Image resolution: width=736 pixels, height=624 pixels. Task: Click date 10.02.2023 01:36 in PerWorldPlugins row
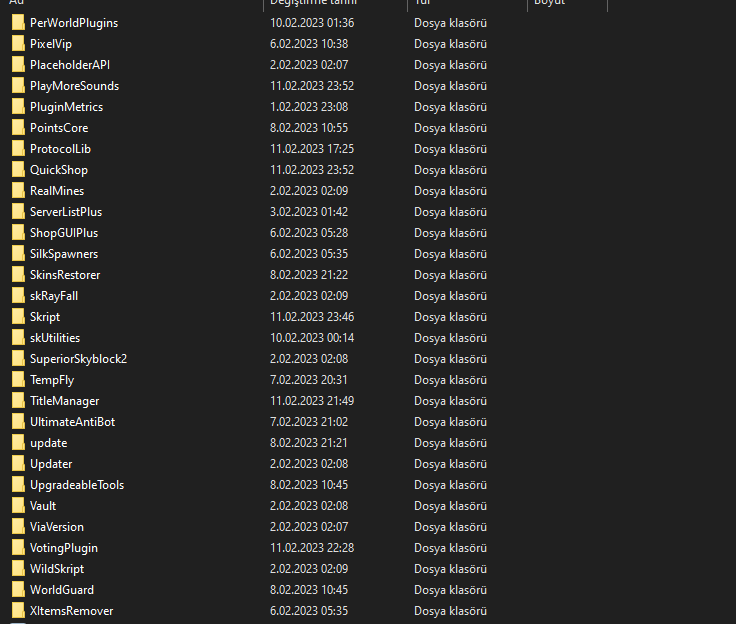312,23
